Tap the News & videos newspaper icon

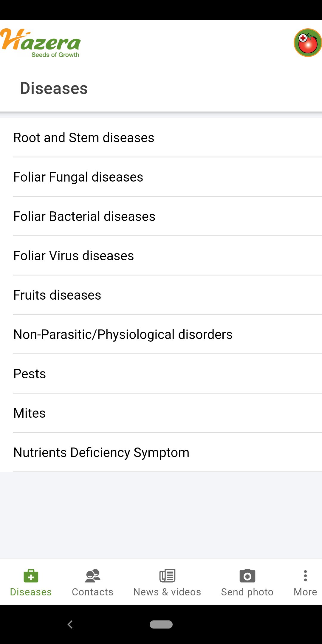tap(167, 576)
